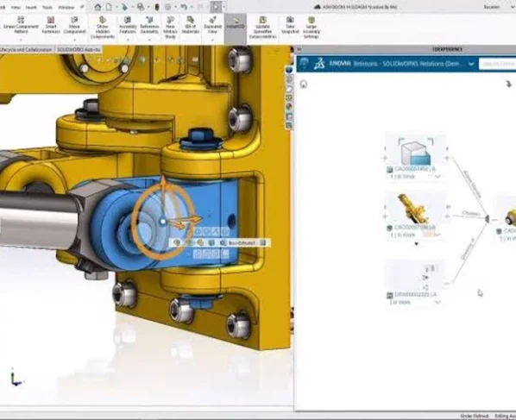Open the Insert menu
516x420 pixels.
pos(31,7)
